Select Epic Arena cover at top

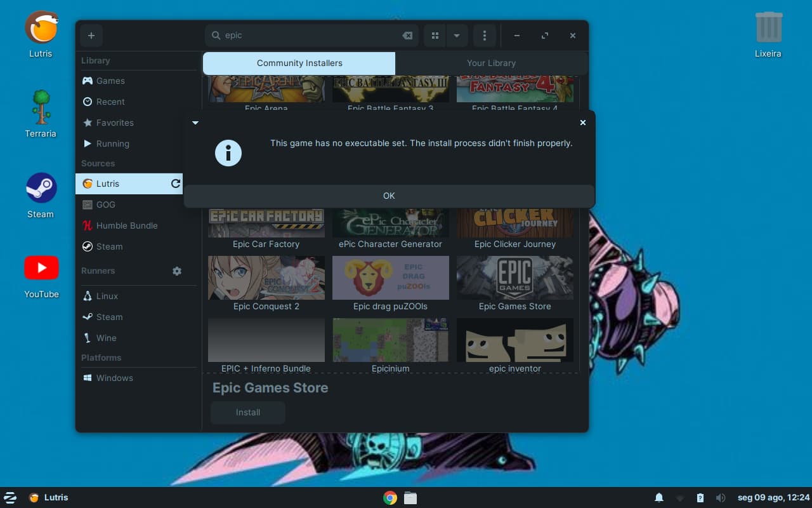(x=266, y=89)
